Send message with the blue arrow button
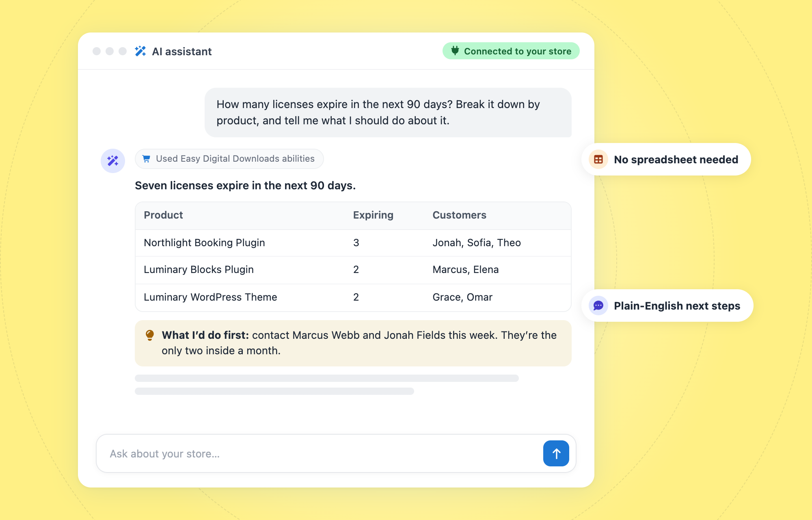The height and width of the screenshot is (520, 812). pyautogui.click(x=556, y=453)
